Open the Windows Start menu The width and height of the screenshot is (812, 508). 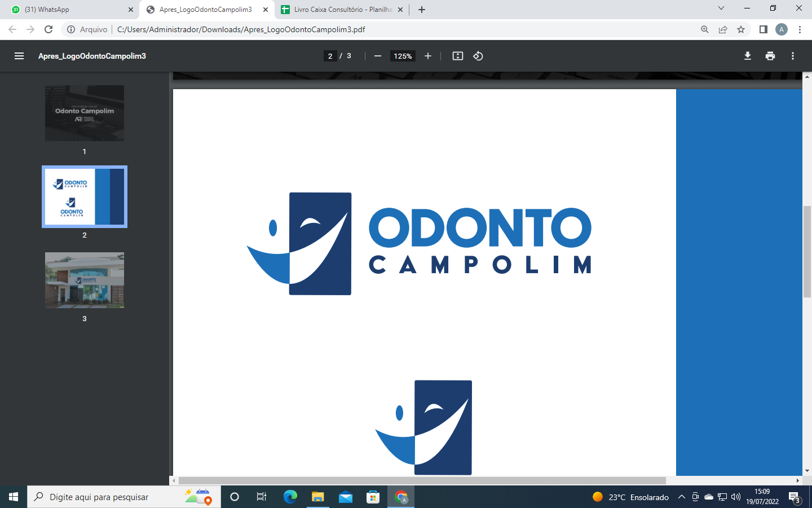coord(14,497)
